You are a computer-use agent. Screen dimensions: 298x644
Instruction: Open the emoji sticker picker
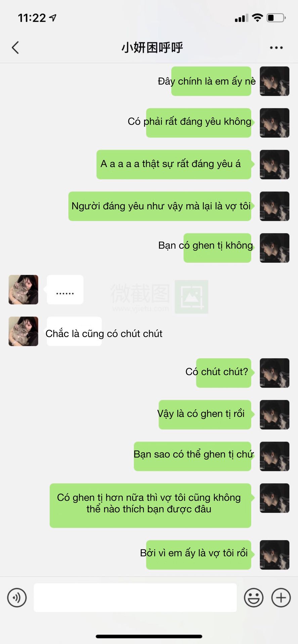(x=254, y=597)
